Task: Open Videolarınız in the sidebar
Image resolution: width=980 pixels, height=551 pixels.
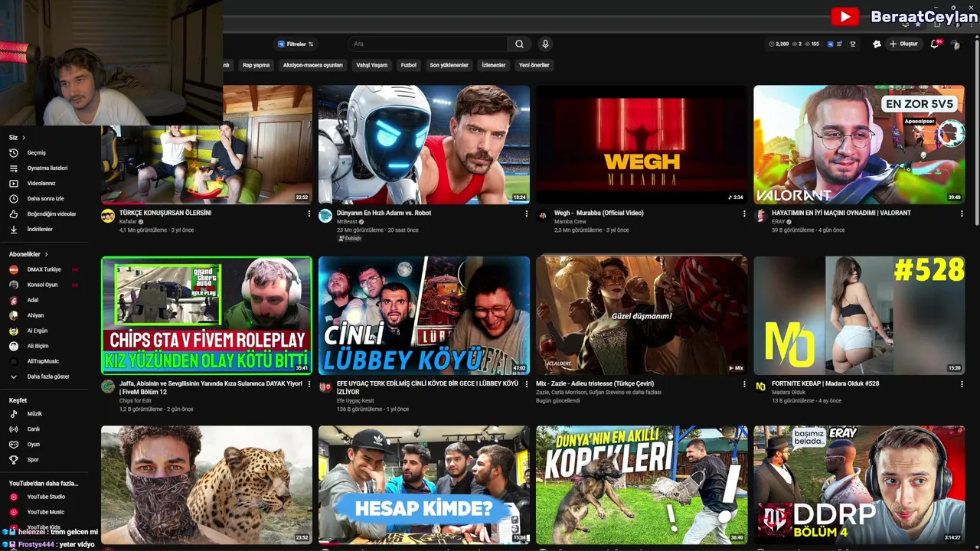Action: click(x=41, y=183)
